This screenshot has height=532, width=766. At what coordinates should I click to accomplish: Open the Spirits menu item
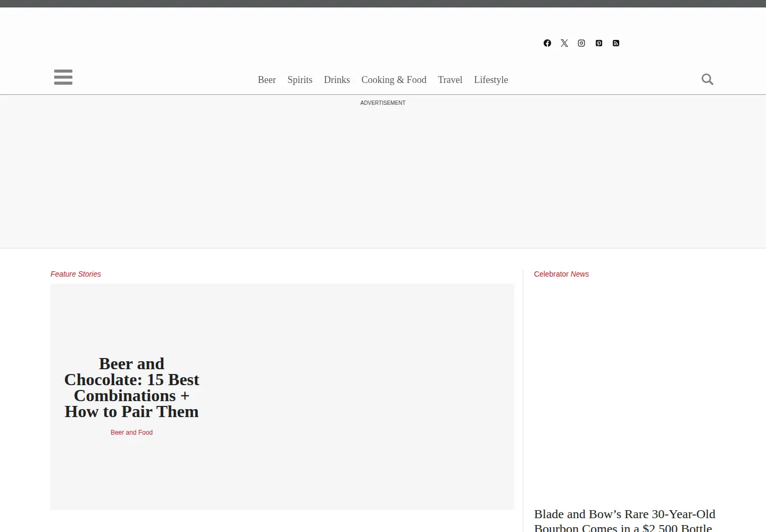[300, 80]
